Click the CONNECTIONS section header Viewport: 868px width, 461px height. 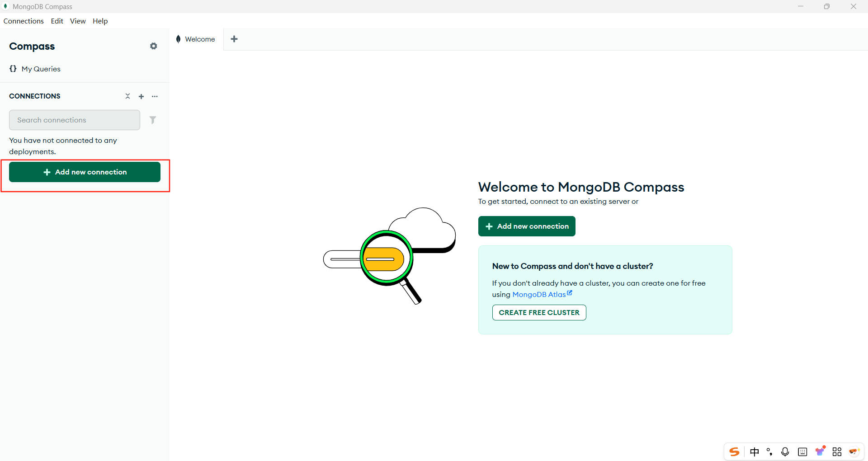[x=35, y=96]
